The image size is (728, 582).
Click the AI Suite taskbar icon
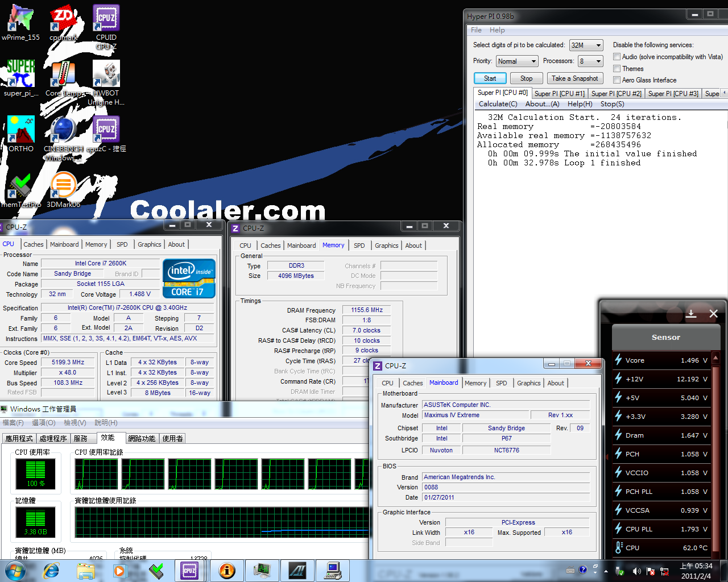[297, 571]
